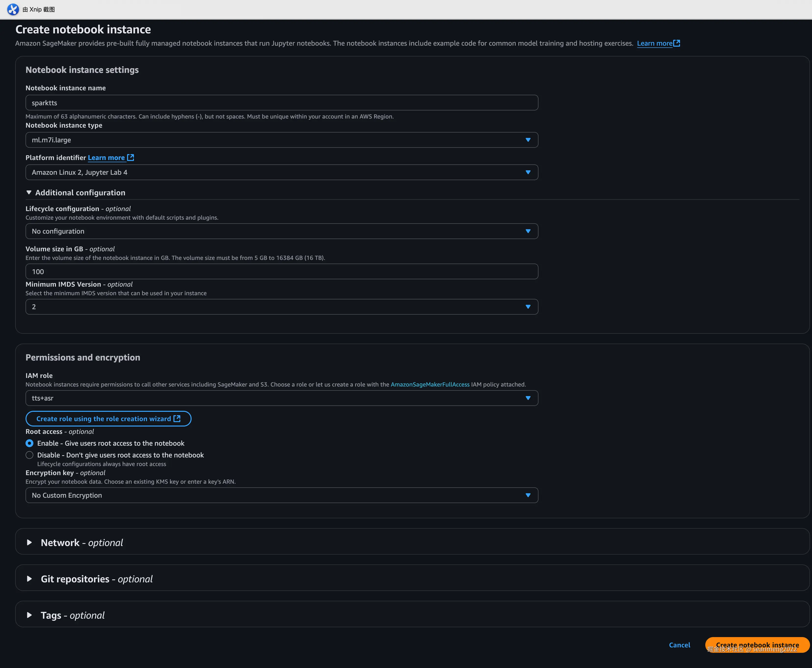
Task: Open the Lifecycle configuration dropdown
Action: [x=281, y=231]
